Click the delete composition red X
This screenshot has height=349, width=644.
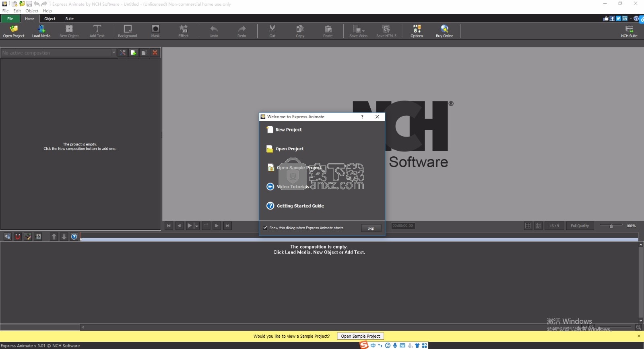[155, 53]
